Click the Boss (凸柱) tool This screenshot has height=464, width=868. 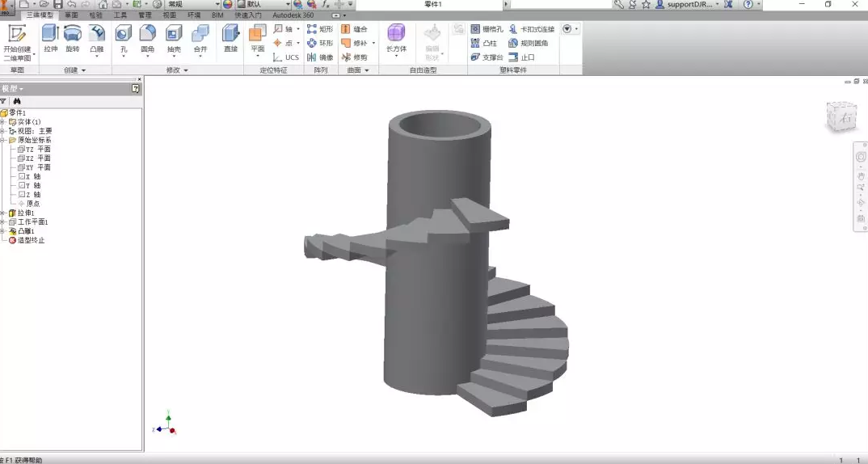484,43
